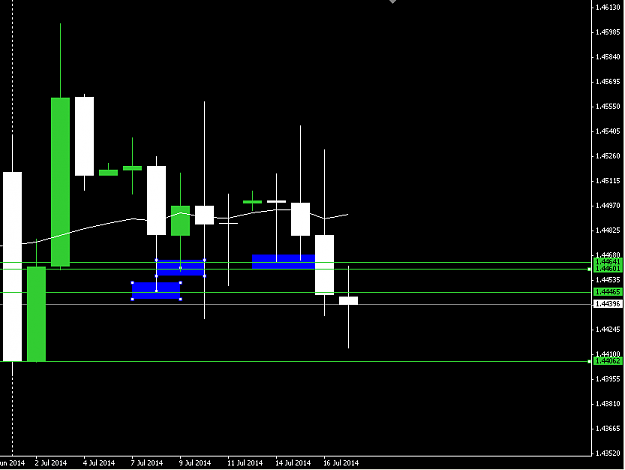The height and width of the screenshot is (470, 625).
Task: Click the 1.45695 value on the price scale
Action: (x=607, y=82)
